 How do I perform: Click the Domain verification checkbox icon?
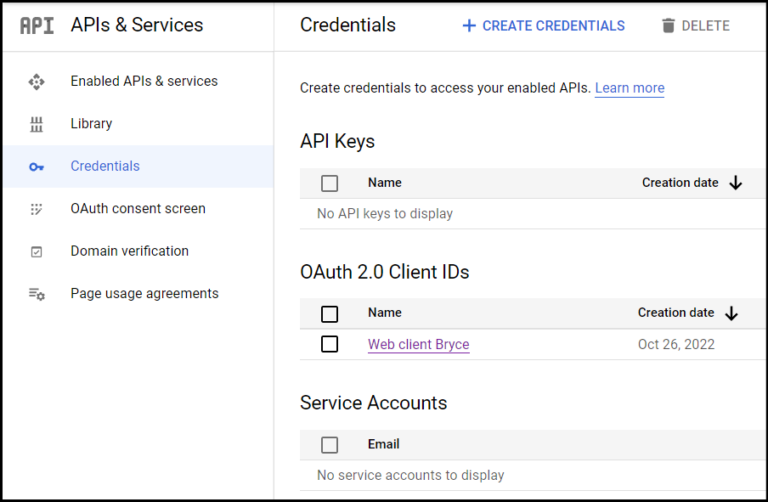[x=37, y=252]
